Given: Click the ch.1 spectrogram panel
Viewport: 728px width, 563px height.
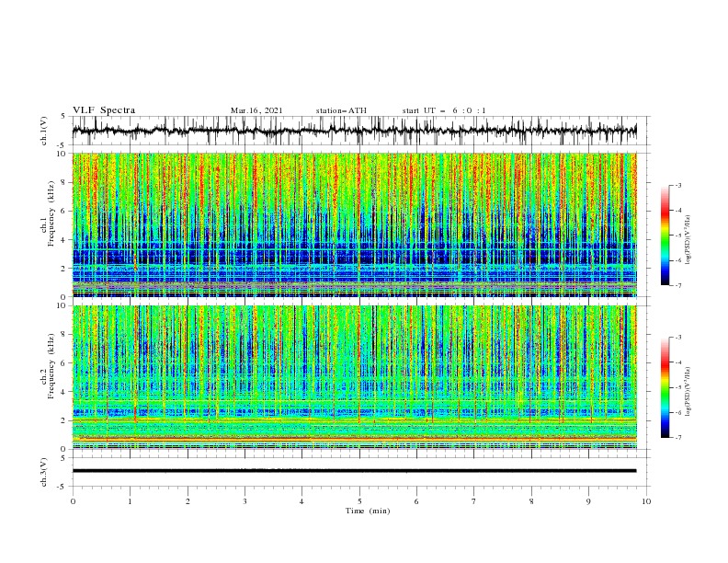Looking at the screenshot, I should coord(354,224).
